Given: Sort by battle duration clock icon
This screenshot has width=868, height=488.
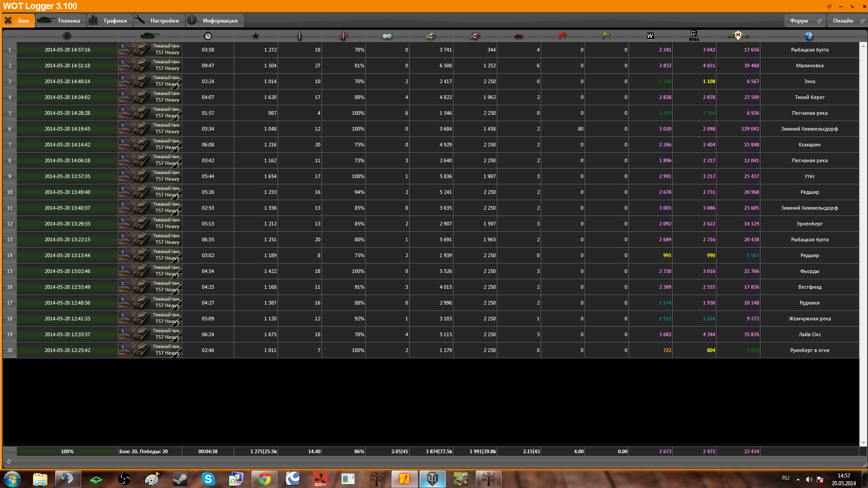Looking at the screenshot, I should (x=208, y=36).
